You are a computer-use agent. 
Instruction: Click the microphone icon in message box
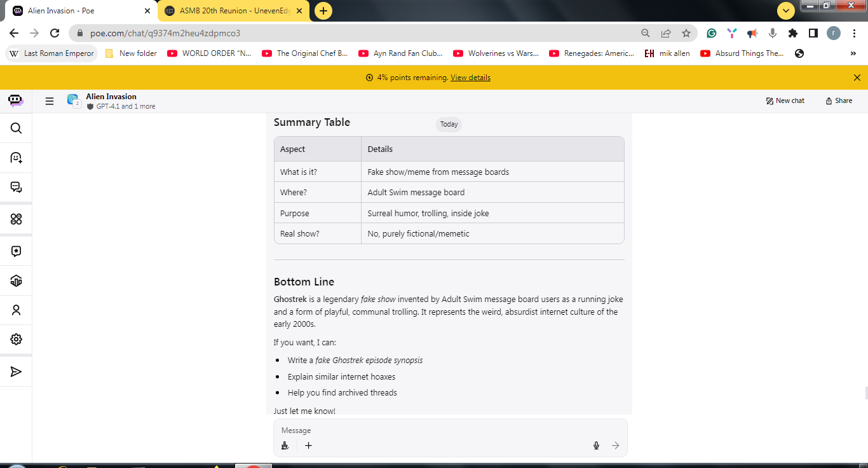(596, 446)
